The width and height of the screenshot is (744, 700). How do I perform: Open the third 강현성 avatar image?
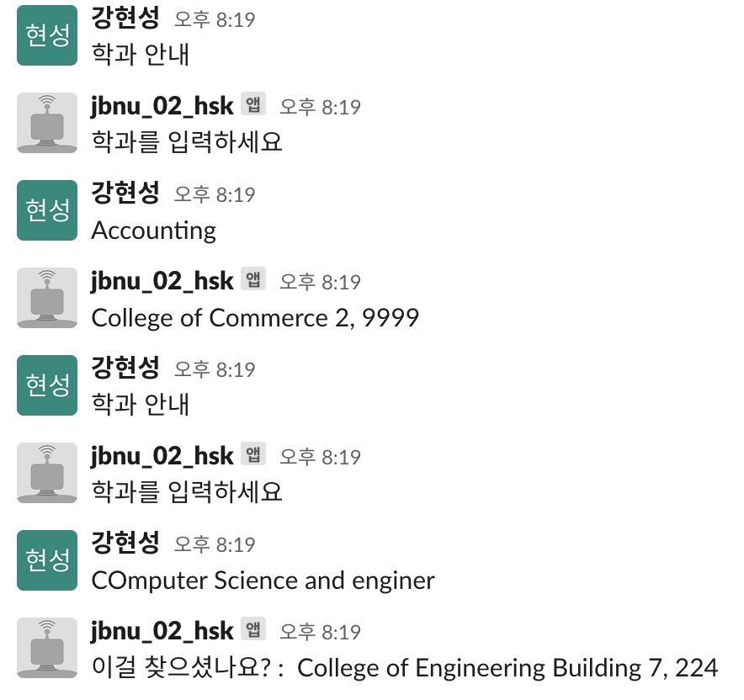pos(46,385)
